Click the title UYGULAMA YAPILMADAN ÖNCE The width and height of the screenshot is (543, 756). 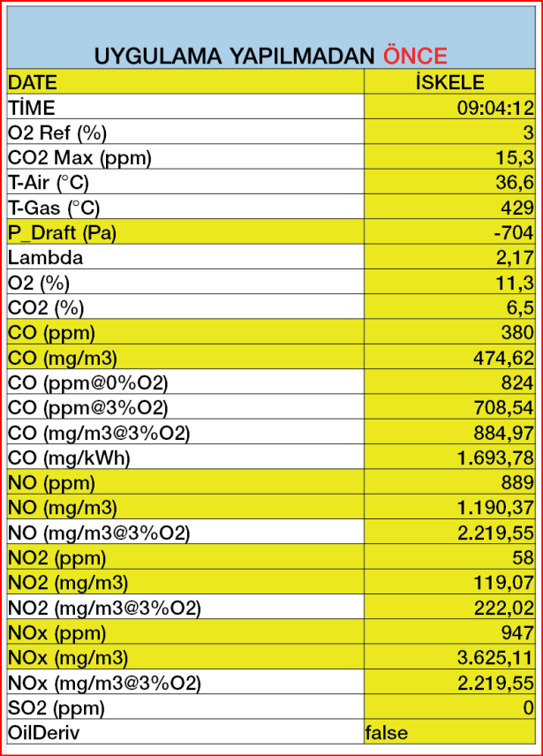pyautogui.click(x=271, y=56)
